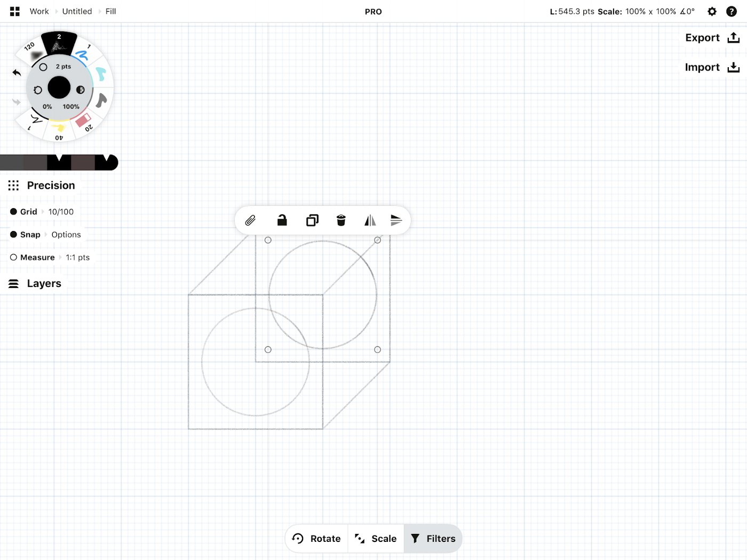Toggle the Grid option
Screen dimensions: 747x560
(23, 212)
